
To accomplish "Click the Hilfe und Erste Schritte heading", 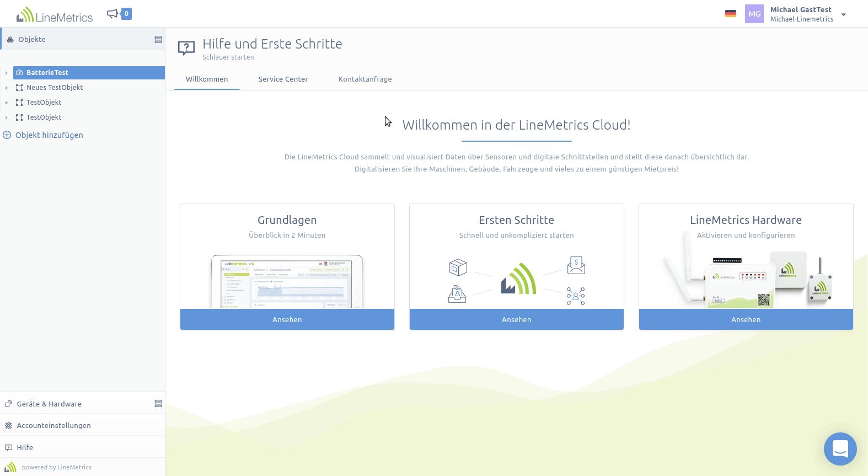I will click(272, 44).
